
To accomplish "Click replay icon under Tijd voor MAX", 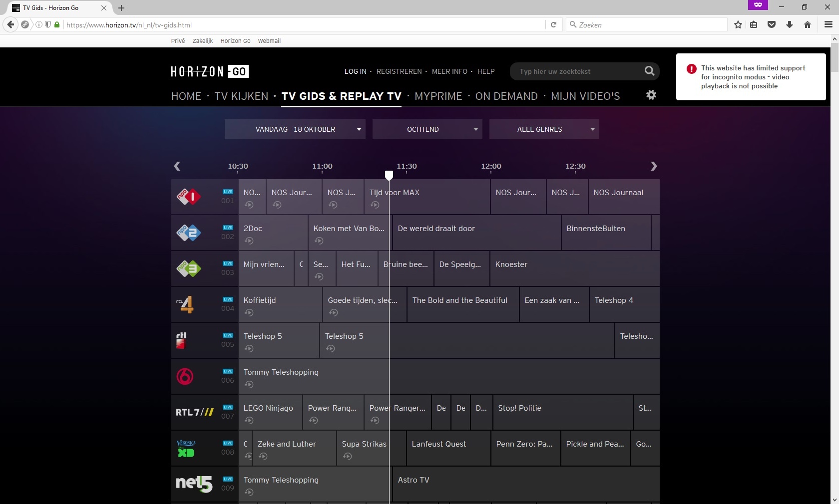I will [x=375, y=205].
